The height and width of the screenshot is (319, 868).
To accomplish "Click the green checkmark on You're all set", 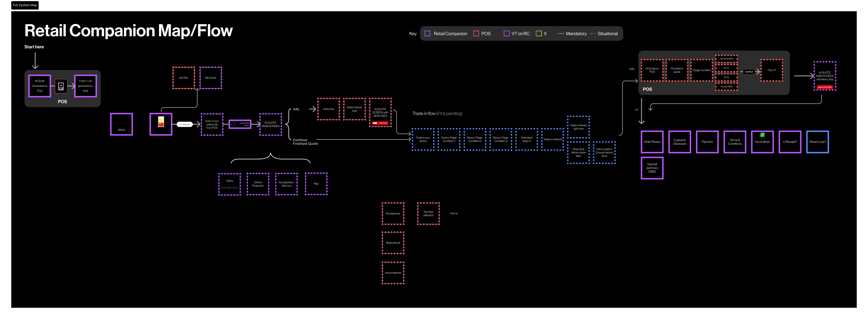I will point(762,135).
